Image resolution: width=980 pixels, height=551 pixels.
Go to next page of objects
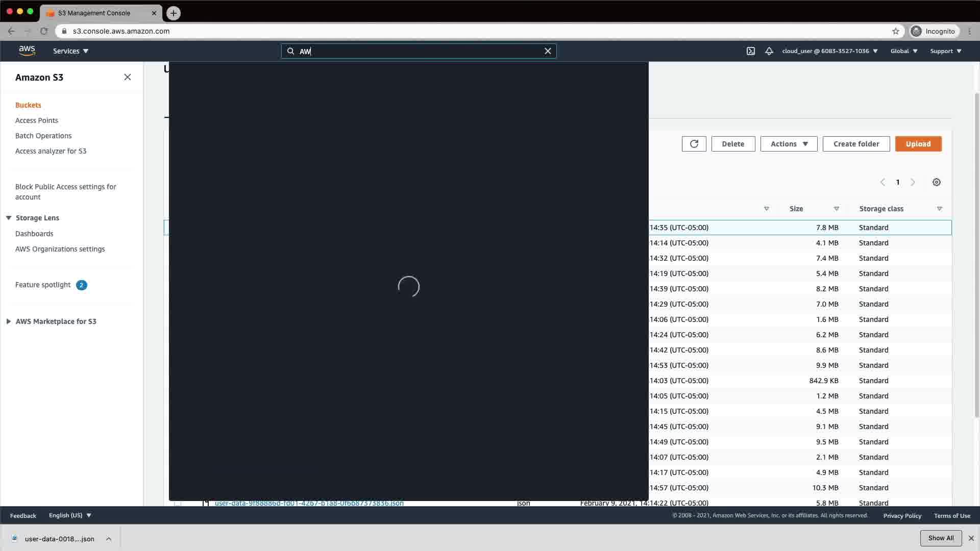click(x=913, y=182)
